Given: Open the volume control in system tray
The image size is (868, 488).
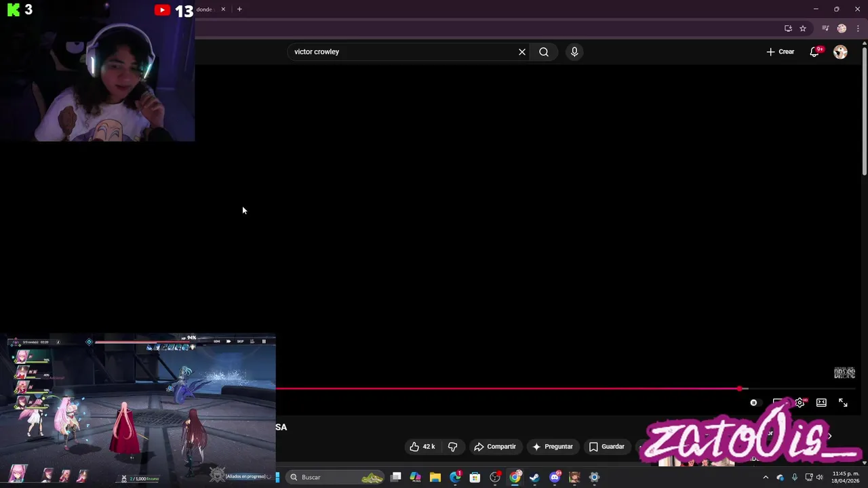Looking at the screenshot, I should click(820, 477).
